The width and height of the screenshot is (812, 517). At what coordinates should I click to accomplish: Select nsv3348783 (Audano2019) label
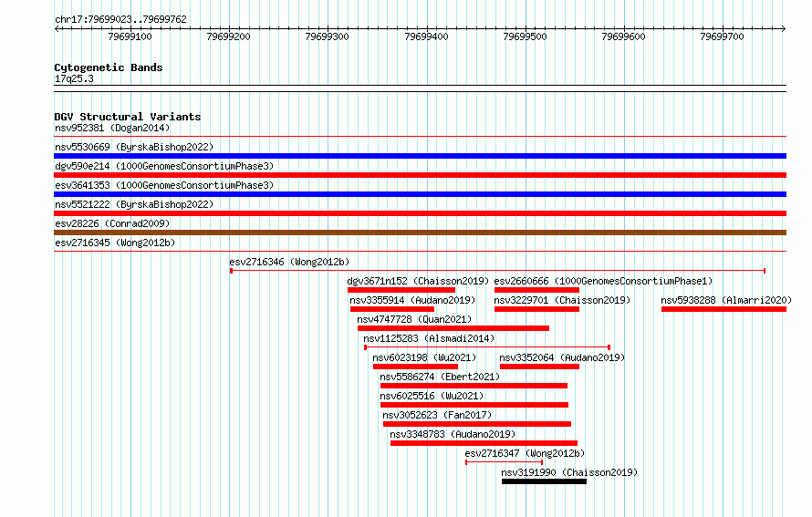pos(453,434)
